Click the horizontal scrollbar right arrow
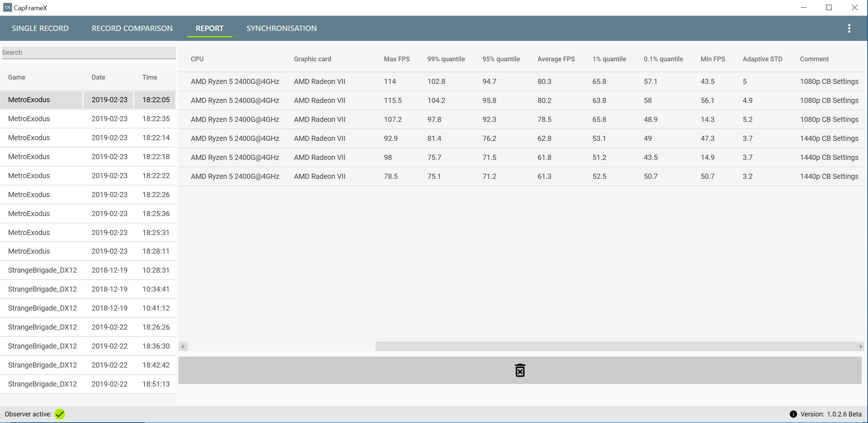This screenshot has height=423, width=868. (860, 346)
